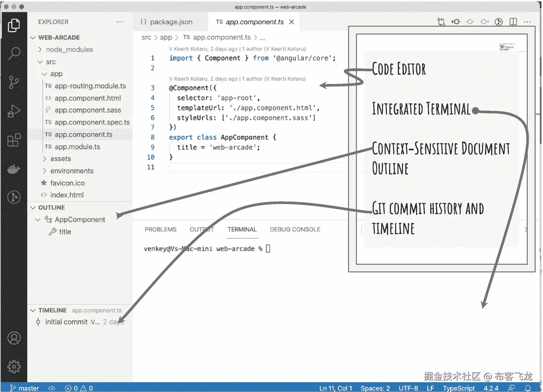This screenshot has height=392, width=543.
Task: Open the Source Control view icon
Action: tap(14, 82)
